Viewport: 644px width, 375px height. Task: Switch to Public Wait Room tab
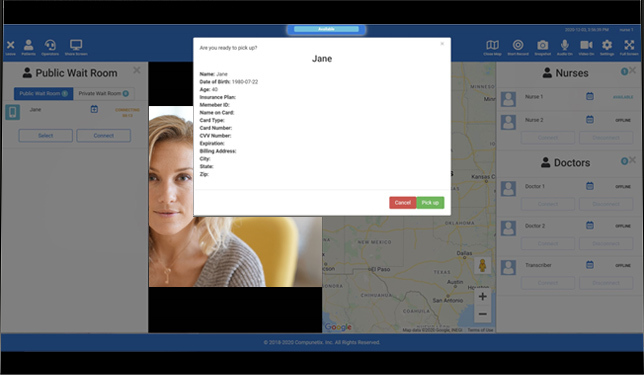[x=44, y=93]
